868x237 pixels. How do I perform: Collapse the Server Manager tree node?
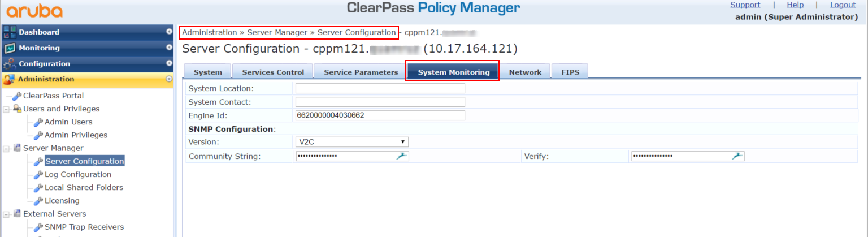click(6, 148)
